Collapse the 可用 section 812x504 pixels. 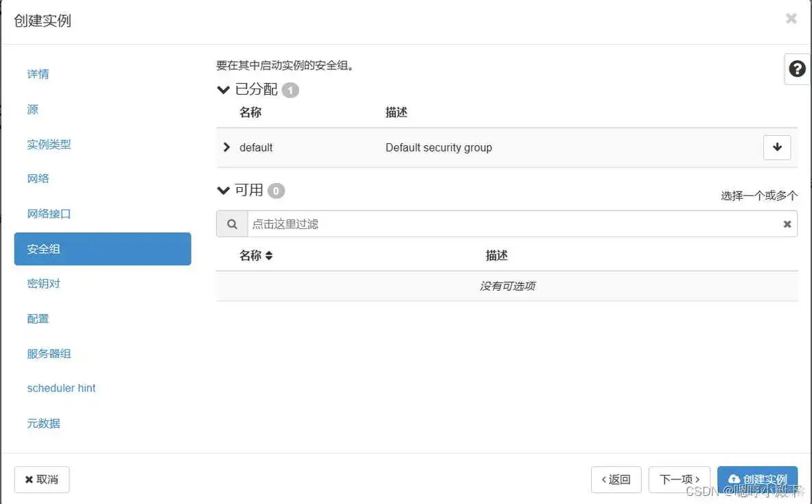tap(223, 190)
